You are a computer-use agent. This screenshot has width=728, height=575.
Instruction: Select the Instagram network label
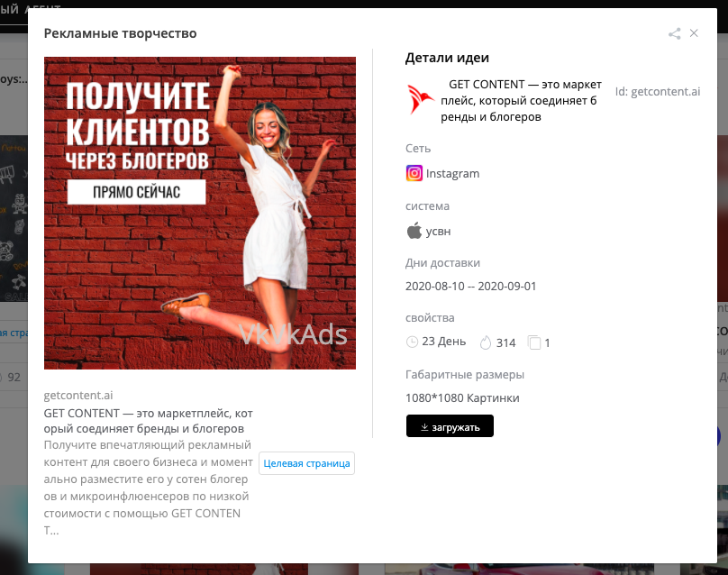452,173
